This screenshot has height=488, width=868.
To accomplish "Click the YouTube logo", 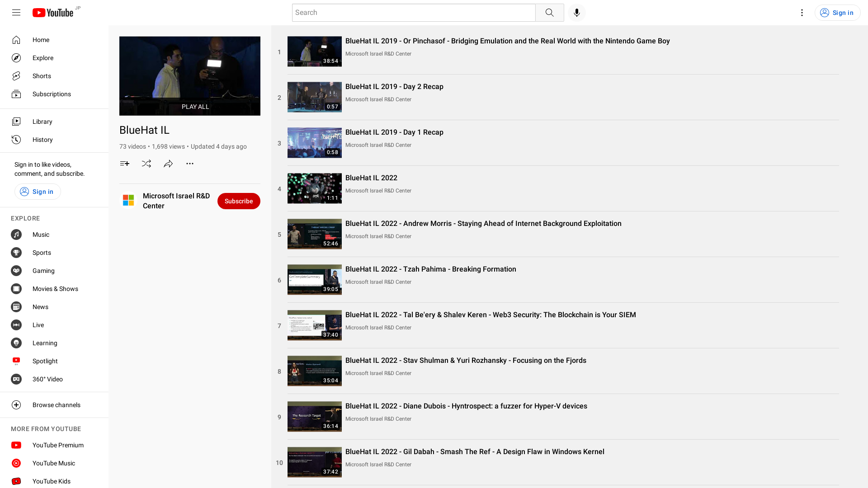I will point(53,13).
